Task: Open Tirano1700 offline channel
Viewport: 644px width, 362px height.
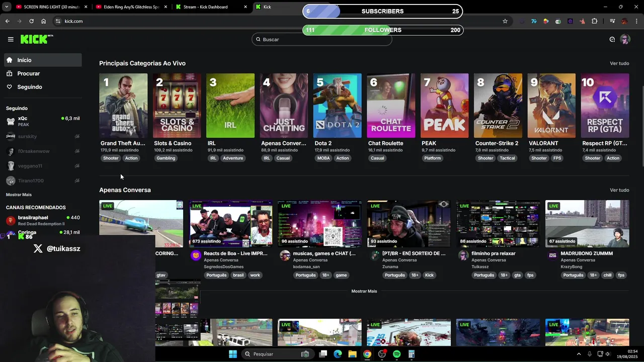Action: click(43, 180)
